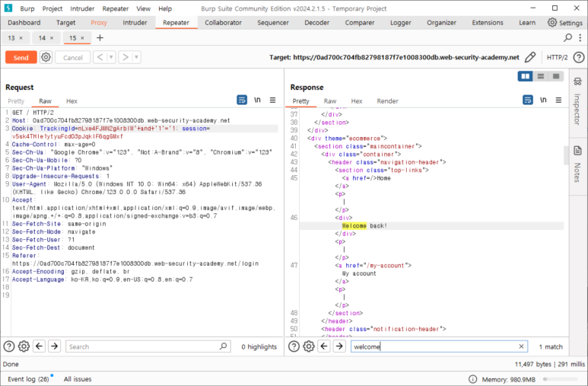Add a new Repeater tab
This screenshot has height=386, width=588.
pyautogui.click(x=100, y=37)
